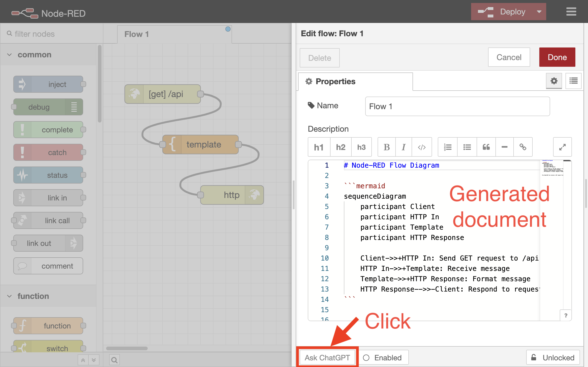Open the main hamburger menu
This screenshot has height=367, width=588.
pos(571,12)
